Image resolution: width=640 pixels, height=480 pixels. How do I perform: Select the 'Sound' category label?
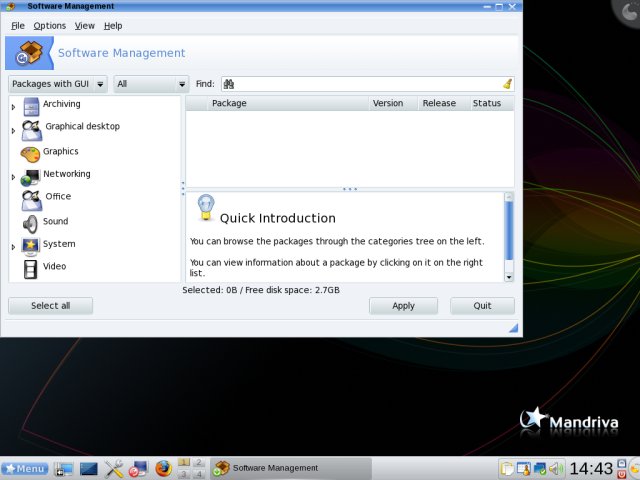(56, 221)
